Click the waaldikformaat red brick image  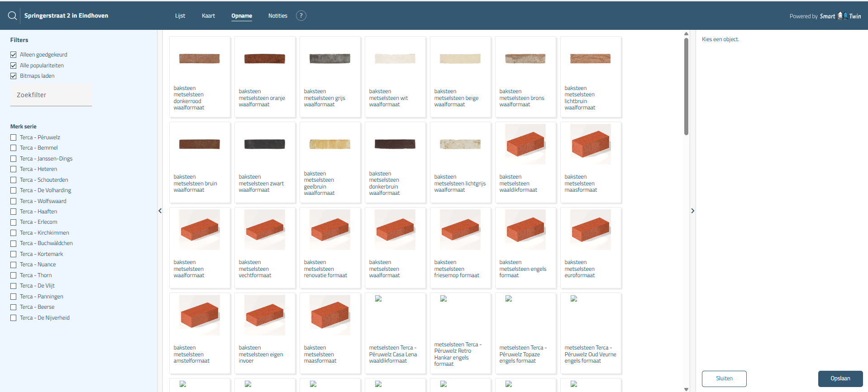click(x=525, y=144)
